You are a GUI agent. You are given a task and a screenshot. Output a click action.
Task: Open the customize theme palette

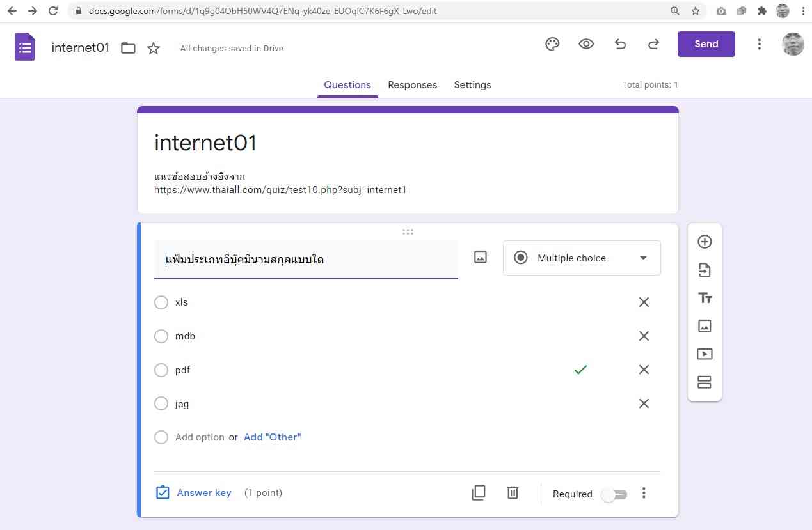[x=552, y=44]
